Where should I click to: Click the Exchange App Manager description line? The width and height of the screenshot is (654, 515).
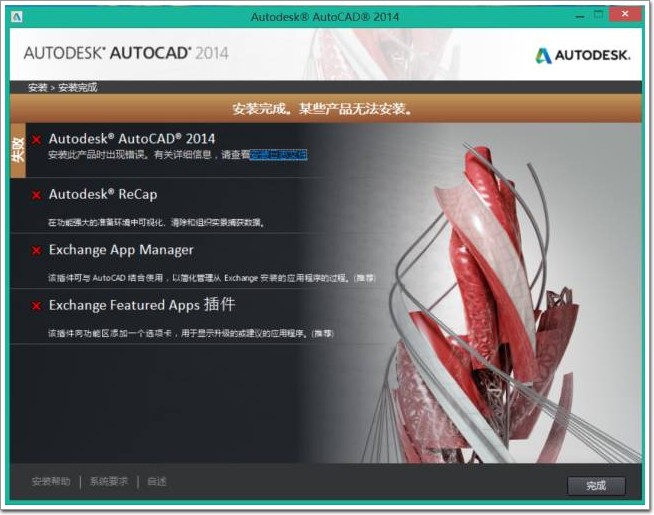point(211,278)
